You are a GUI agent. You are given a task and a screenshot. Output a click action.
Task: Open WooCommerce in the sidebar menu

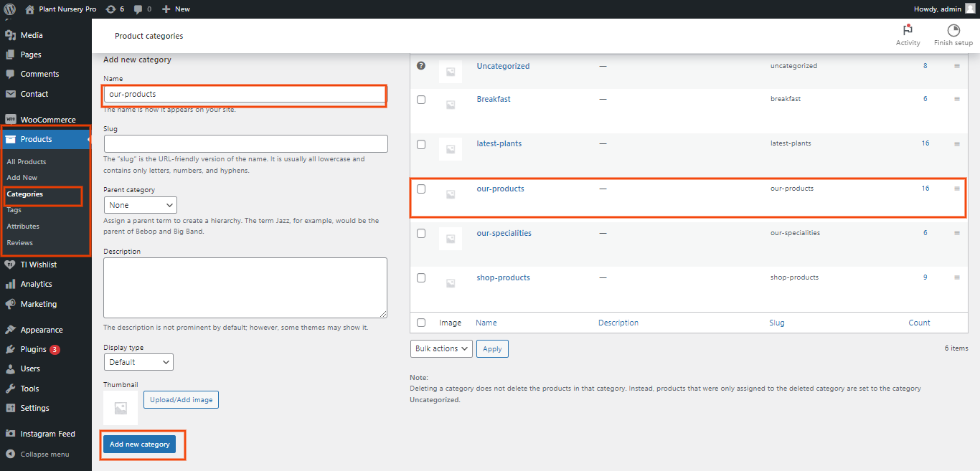47,120
